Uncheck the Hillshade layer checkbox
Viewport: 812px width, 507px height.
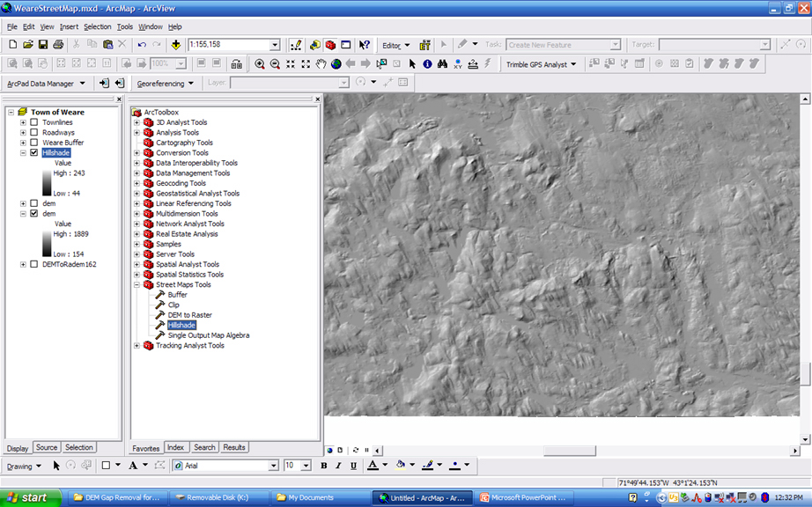[33, 152]
